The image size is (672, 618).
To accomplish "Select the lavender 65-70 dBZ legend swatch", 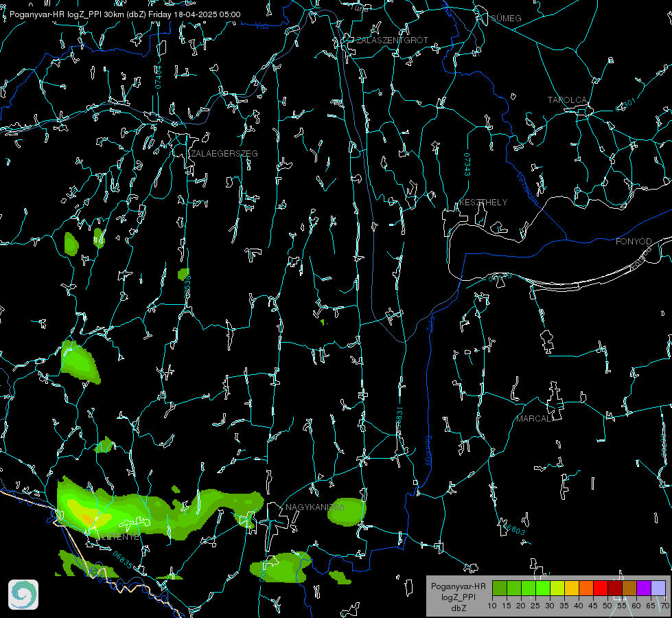I will pos(658,588).
